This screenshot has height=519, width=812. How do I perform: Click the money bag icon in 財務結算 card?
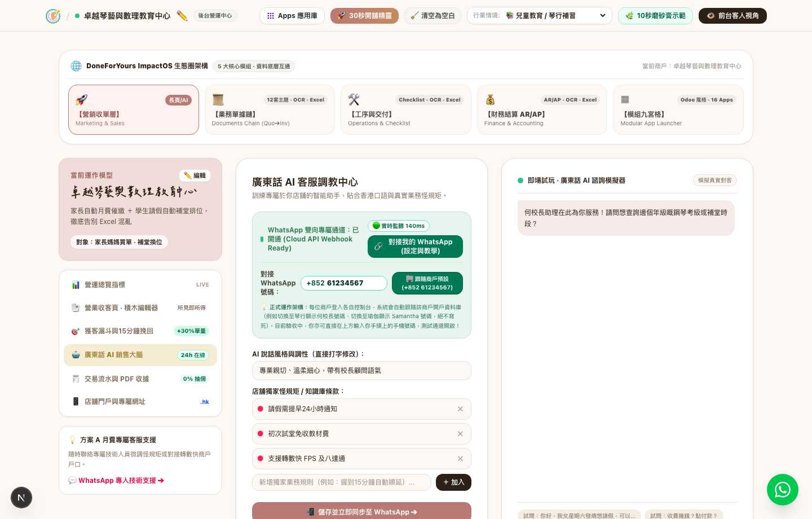click(491, 100)
